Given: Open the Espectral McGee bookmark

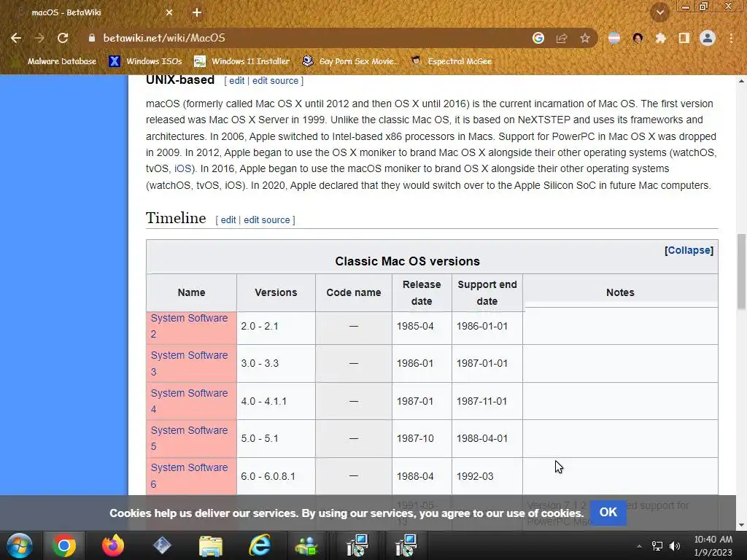Looking at the screenshot, I should [x=451, y=61].
